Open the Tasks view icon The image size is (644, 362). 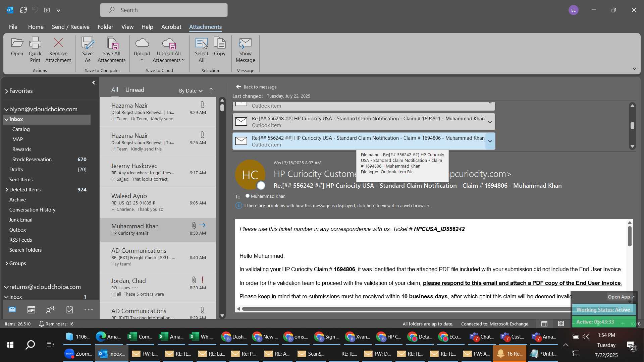[69, 309]
